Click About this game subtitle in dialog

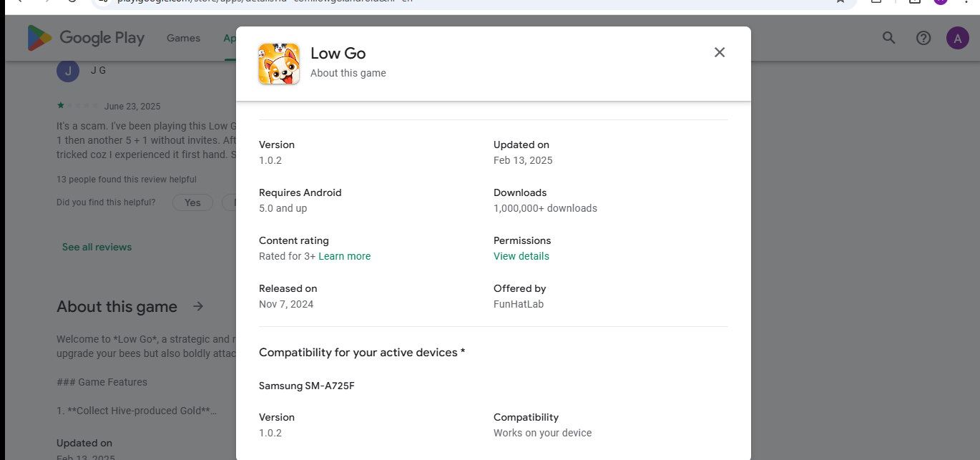pos(348,73)
